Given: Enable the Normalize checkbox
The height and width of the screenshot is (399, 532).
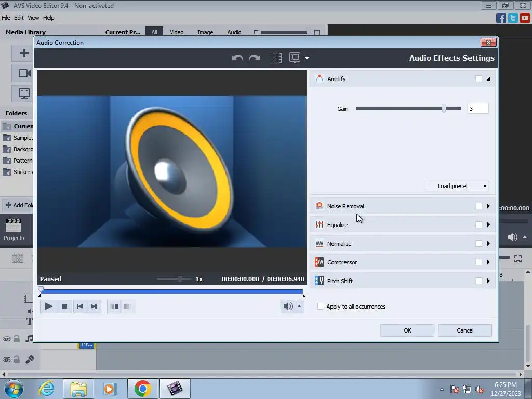Looking at the screenshot, I should (478, 243).
